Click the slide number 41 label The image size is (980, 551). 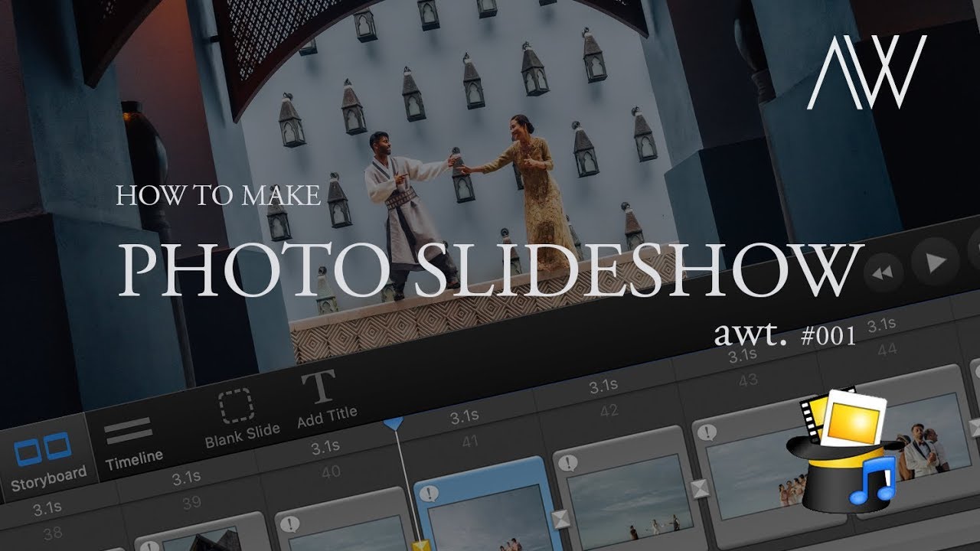(469, 442)
